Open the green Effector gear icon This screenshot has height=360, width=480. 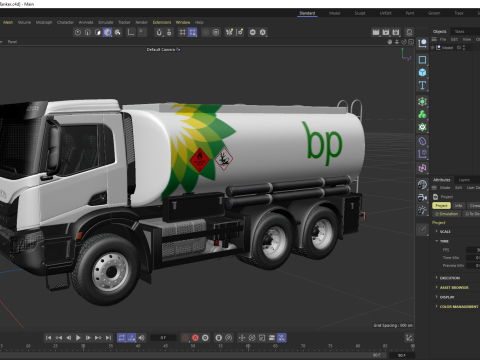pyautogui.click(x=422, y=127)
